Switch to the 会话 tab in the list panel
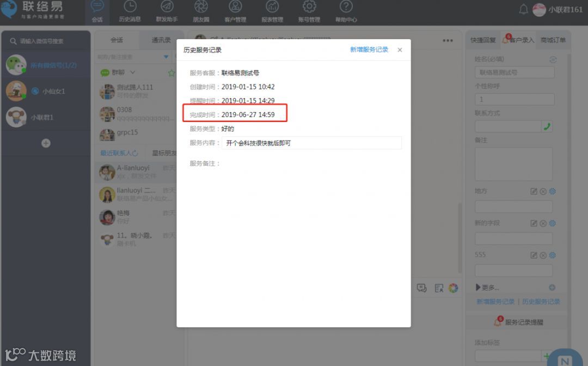Viewport: 588px width, 366px height. [x=117, y=40]
